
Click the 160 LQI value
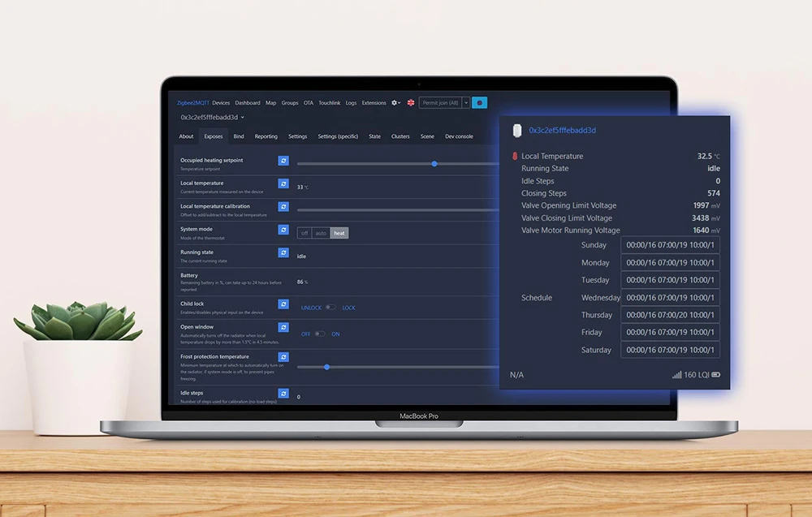point(697,375)
